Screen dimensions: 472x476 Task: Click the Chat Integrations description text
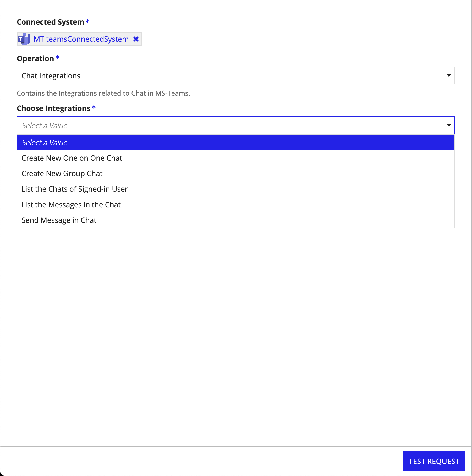104,93
